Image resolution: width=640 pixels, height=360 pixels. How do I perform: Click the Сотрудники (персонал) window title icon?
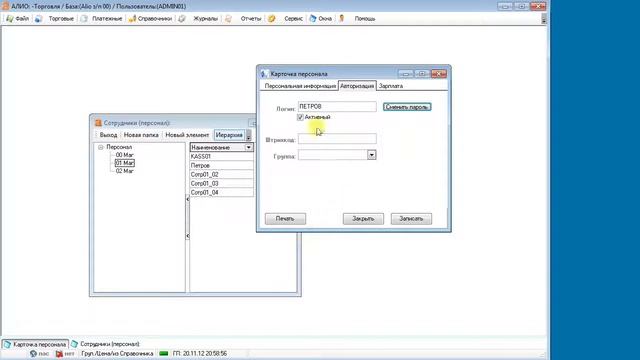point(98,123)
